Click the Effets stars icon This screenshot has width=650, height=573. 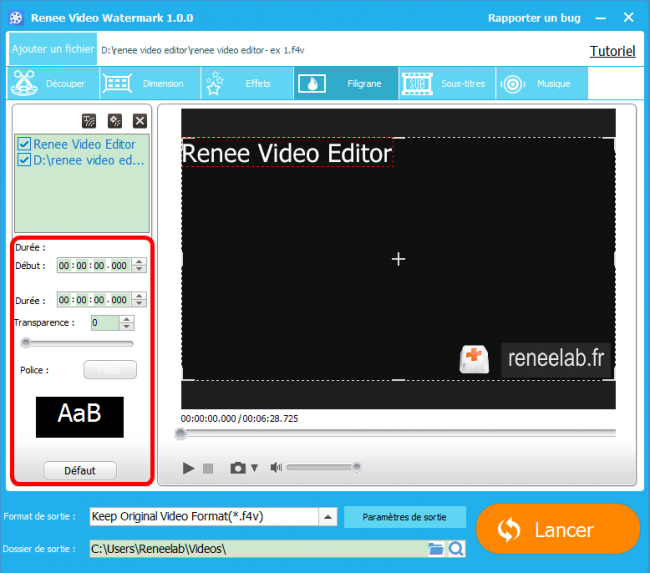click(x=214, y=83)
